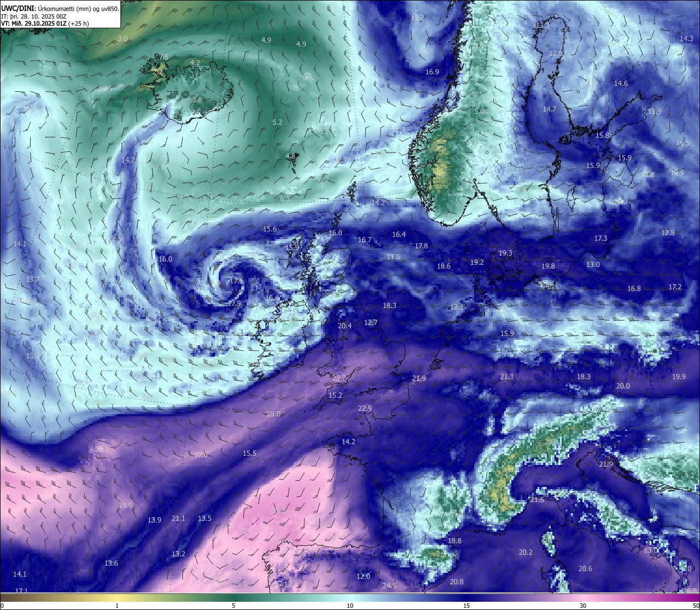This screenshot has width=700, height=610.
Task: Click the legend tick label 30
Action: point(583,606)
